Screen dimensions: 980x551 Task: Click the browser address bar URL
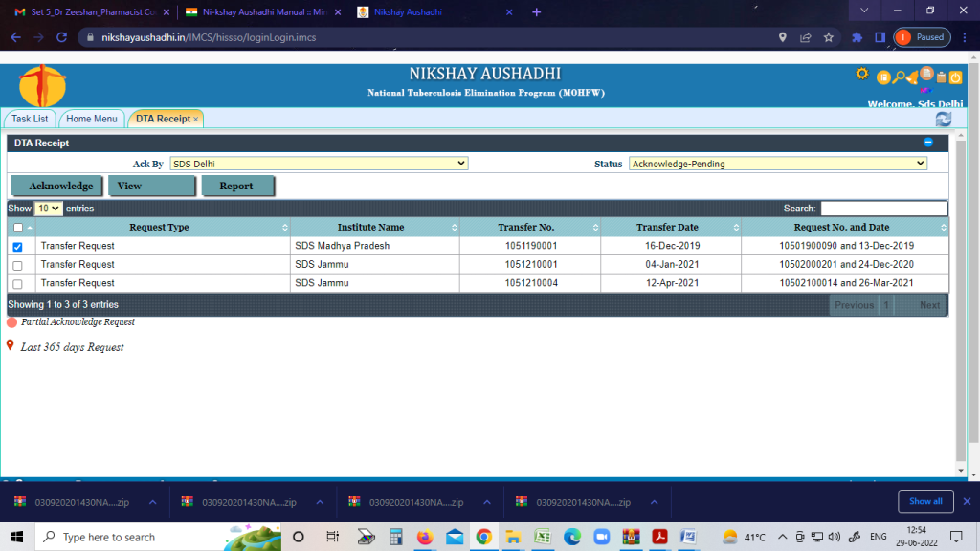pyautogui.click(x=209, y=37)
